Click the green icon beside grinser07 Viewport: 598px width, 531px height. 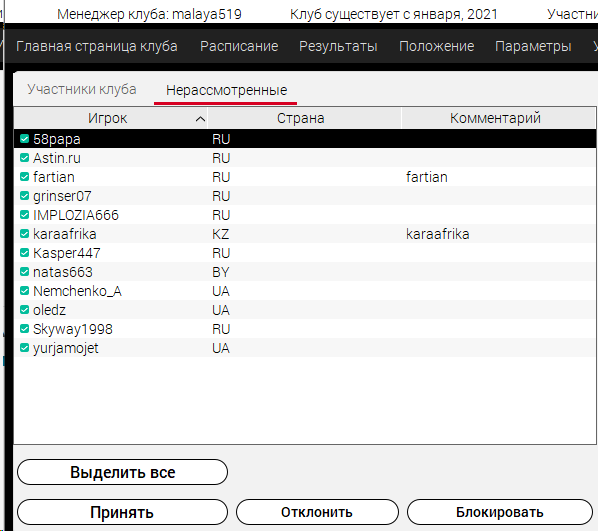tap(24, 196)
